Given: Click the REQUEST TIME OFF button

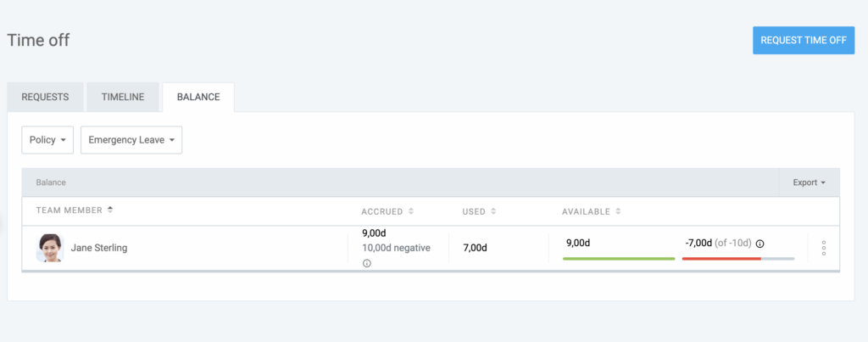Looking at the screenshot, I should (803, 40).
